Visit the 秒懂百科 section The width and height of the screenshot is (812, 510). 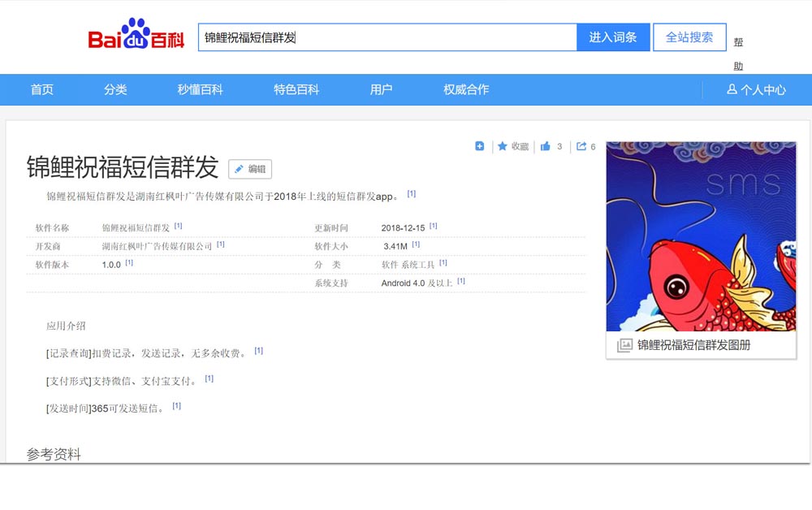tap(200, 89)
